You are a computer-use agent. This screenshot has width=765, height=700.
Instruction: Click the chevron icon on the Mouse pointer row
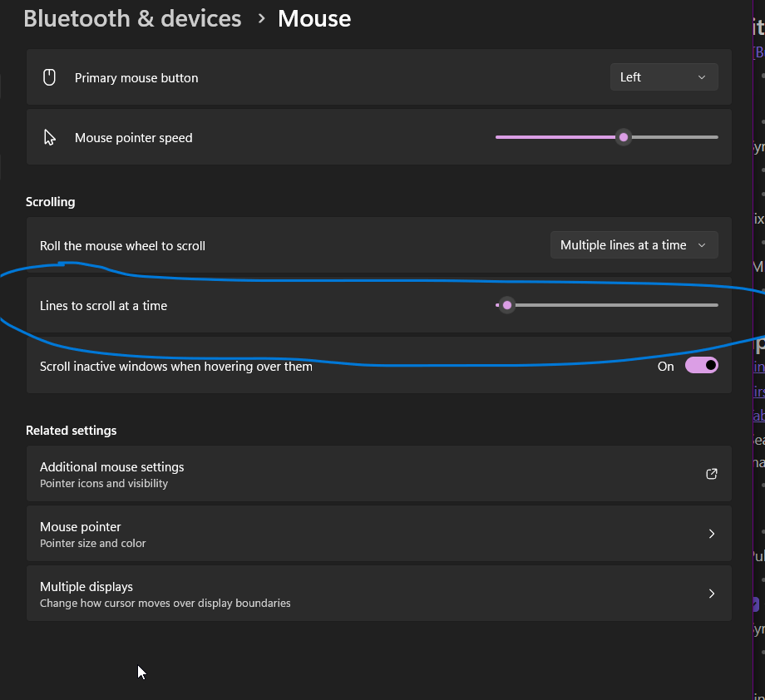712,534
